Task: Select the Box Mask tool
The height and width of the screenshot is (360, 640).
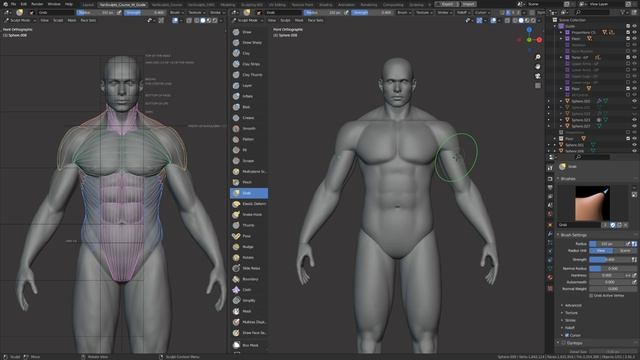Action: 249,345
